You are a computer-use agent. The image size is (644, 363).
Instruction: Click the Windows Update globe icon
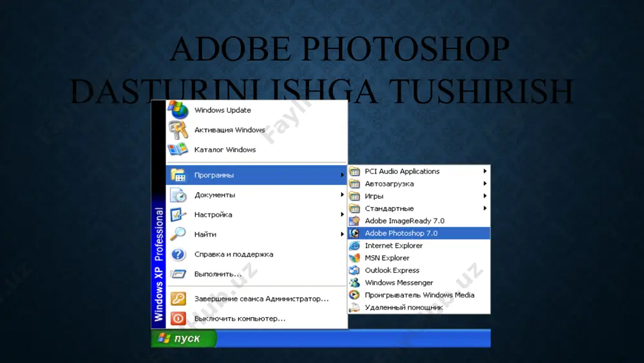tap(178, 110)
